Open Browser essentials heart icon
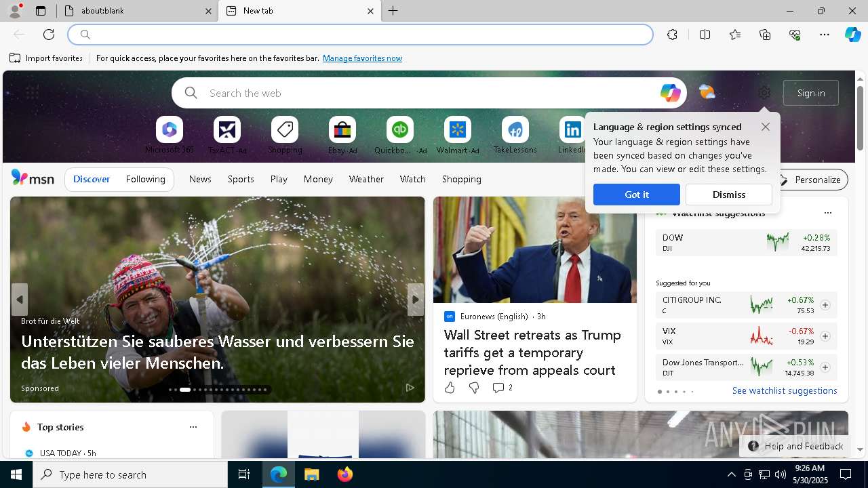Viewport: 868px width, 488px height. point(795,35)
